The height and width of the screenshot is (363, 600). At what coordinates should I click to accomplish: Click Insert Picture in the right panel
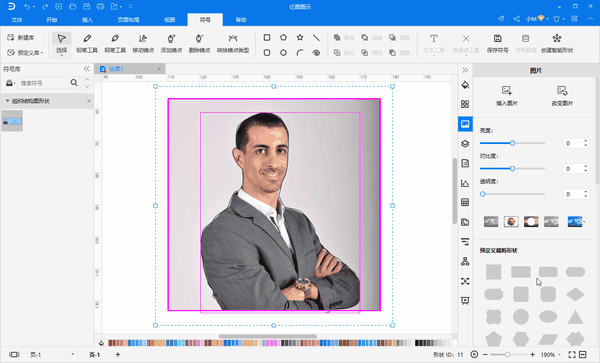point(507,96)
